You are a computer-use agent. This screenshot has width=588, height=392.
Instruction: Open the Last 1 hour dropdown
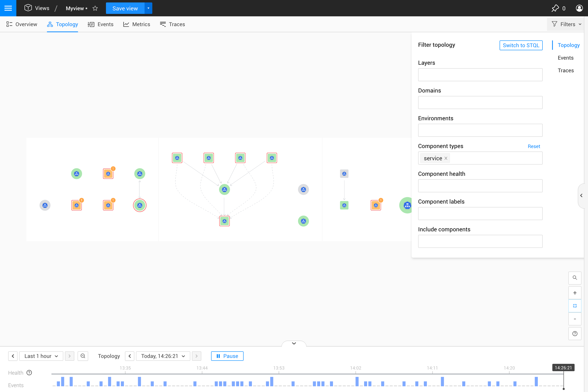[41, 356]
